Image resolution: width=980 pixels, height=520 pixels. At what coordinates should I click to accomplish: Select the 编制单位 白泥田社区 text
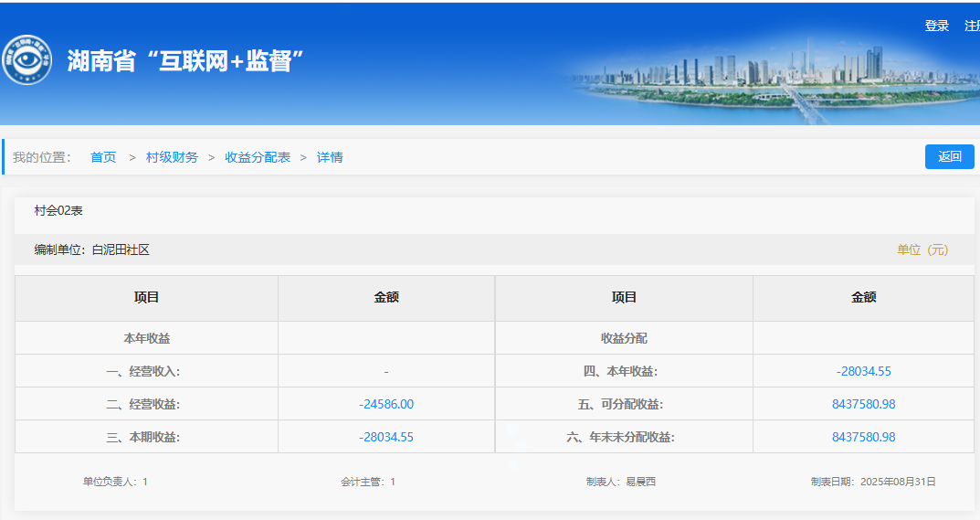pos(91,249)
